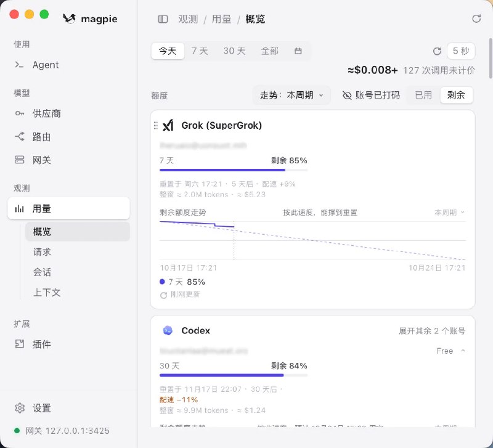Switch quota view to 剩余
The image size is (493, 448).
point(456,96)
